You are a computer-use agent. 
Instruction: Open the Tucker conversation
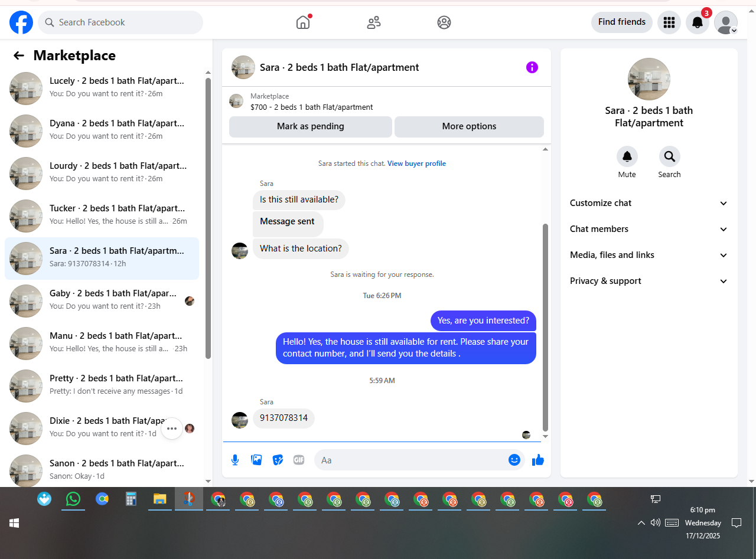pos(102,216)
